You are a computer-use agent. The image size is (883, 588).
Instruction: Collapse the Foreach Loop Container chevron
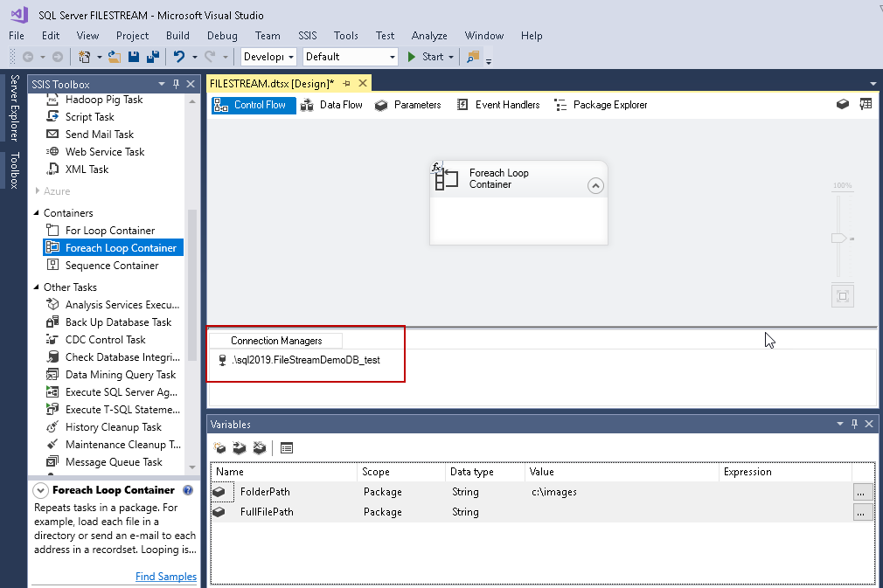coord(595,185)
